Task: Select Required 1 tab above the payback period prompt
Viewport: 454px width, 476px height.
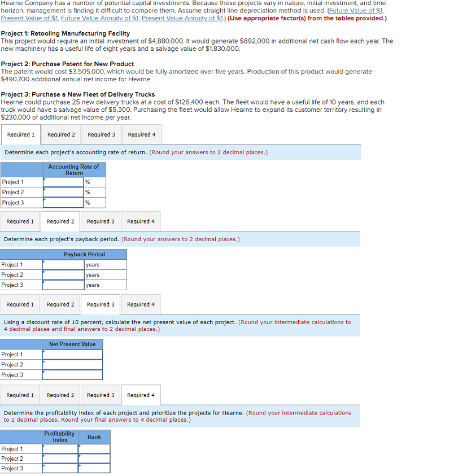Action: click(x=20, y=221)
